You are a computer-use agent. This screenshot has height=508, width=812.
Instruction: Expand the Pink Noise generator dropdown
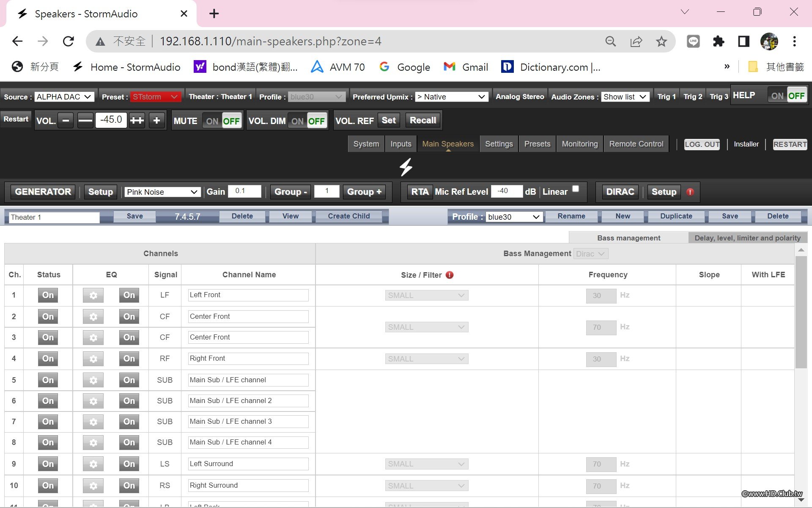162,192
